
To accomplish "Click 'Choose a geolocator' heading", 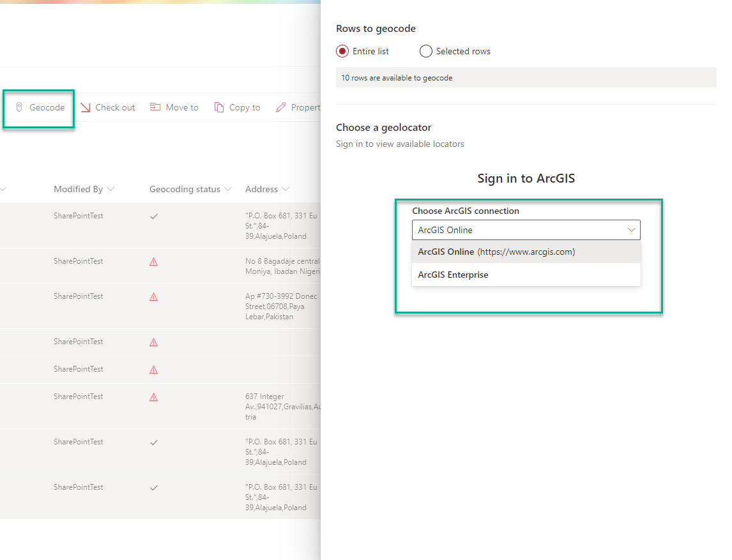I will [x=384, y=128].
